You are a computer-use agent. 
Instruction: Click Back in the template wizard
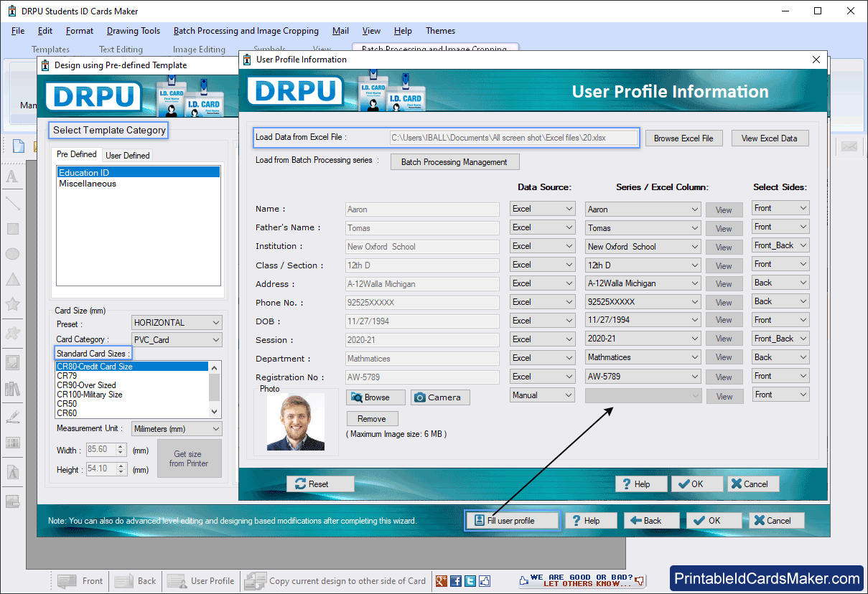(653, 521)
